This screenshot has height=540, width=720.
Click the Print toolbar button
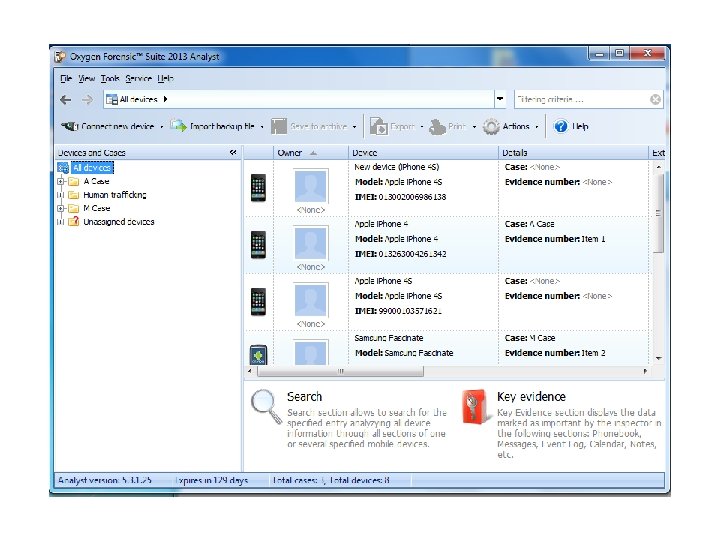pos(448,126)
